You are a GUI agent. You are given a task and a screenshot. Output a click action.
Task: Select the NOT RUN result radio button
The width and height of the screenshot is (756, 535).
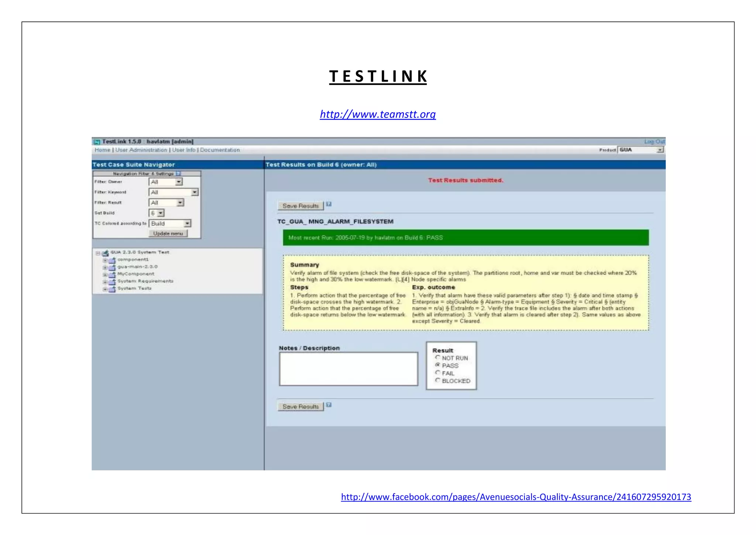[438, 357]
